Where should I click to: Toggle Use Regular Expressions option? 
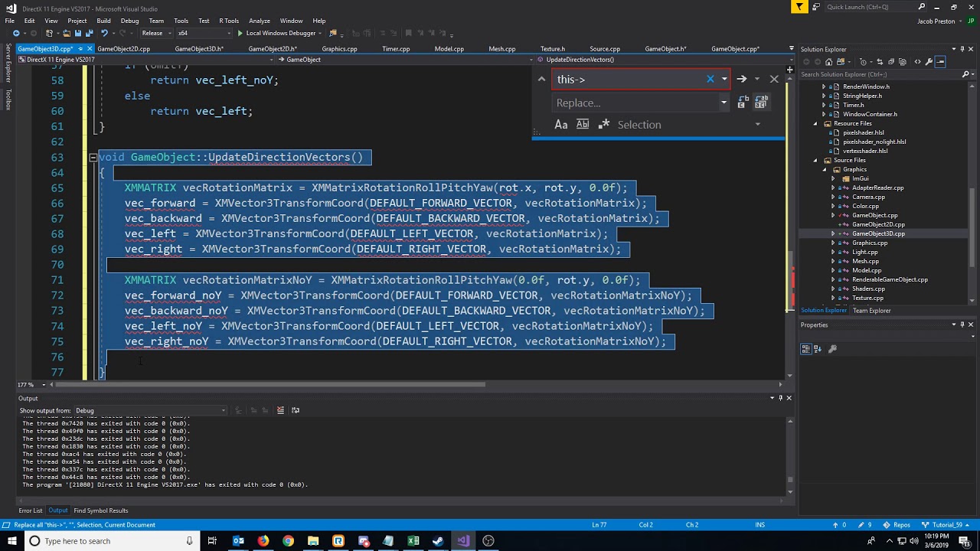[604, 125]
